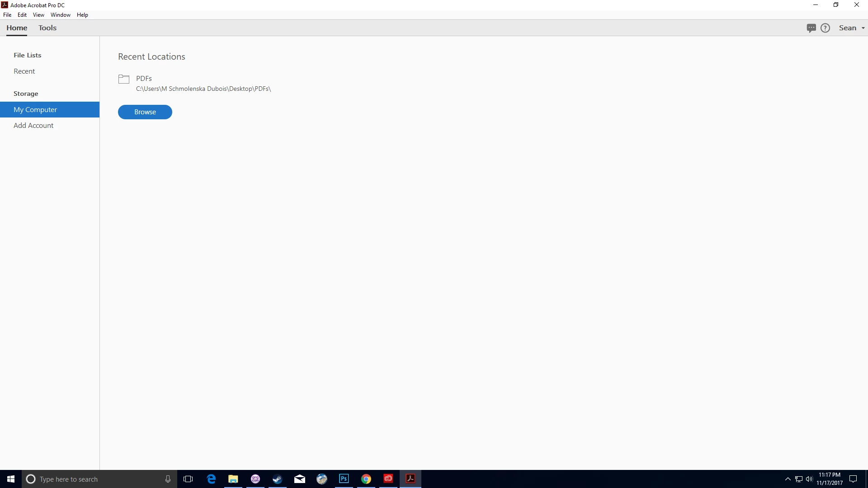Switch to the Tools tab

click(47, 28)
